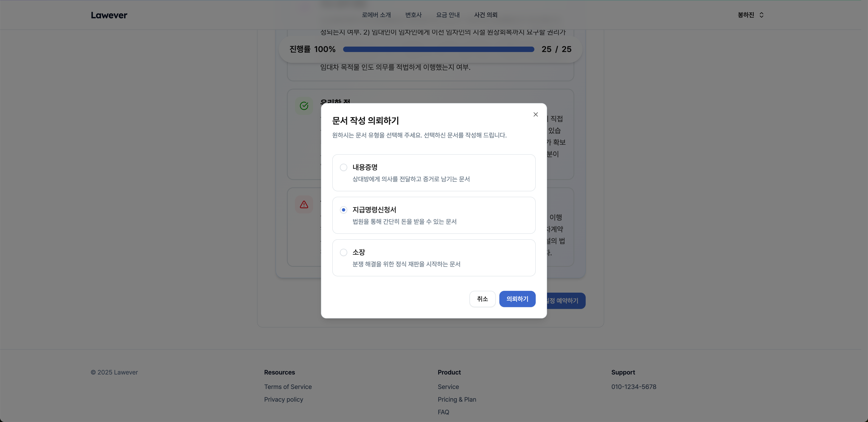Click the 의뢰하기 button

click(x=517, y=299)
